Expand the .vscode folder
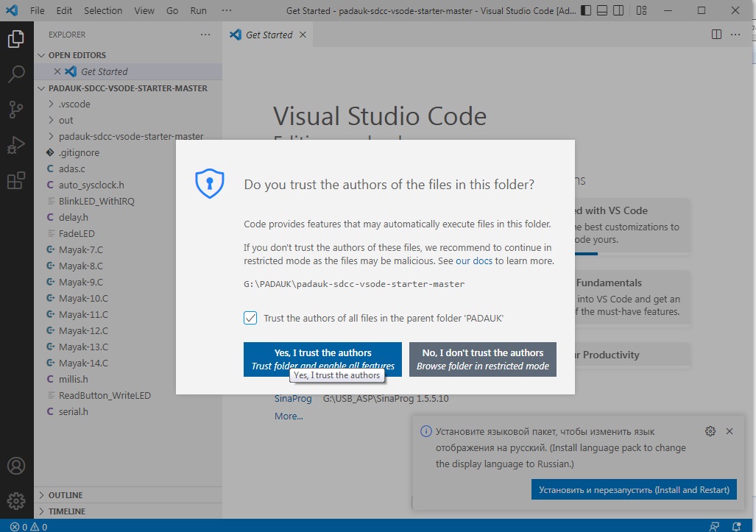Screen dimensions: 756x532 pos(74,104)
